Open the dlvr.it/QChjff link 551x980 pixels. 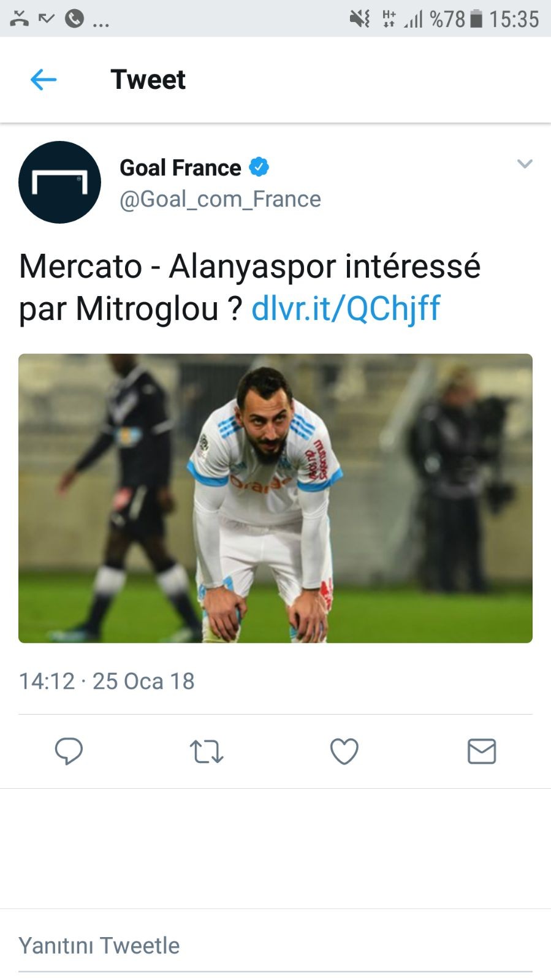[x=346, y=308]
